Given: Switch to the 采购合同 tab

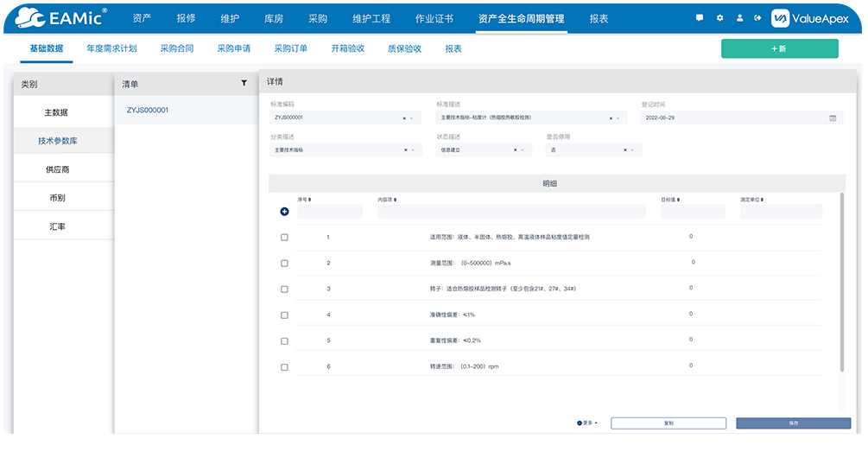Looking at the screenshot, I should click(x=176, y=48).
